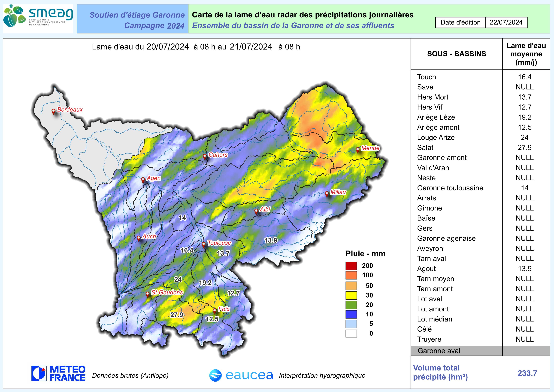Select the Auch location pin
The height and width of the screenshot is (392, 554).
point(139,238)
